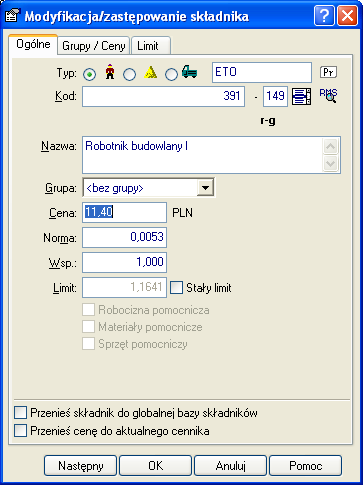Viewport: 363px width, 485px height.
Task: Open help via Pomoc button
Action: click(306, 465)
